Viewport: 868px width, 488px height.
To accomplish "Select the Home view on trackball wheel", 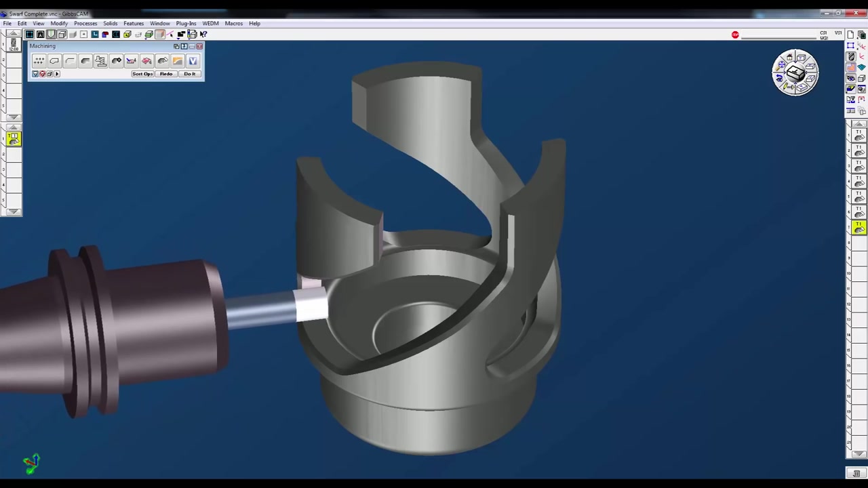I will [789, 57].
